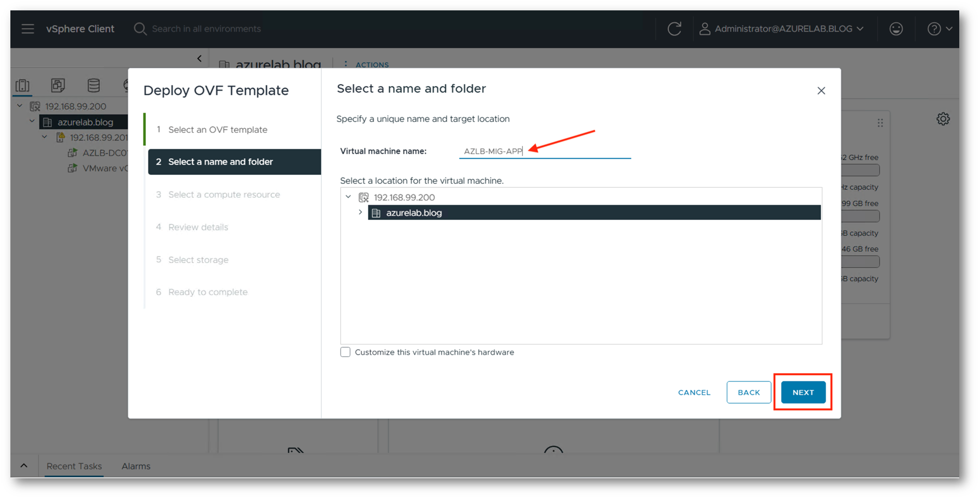Click the datacenter icon beside azurelab.blog in dialog
The height and width of the screenshot is (499, 980).
point(376,213)
